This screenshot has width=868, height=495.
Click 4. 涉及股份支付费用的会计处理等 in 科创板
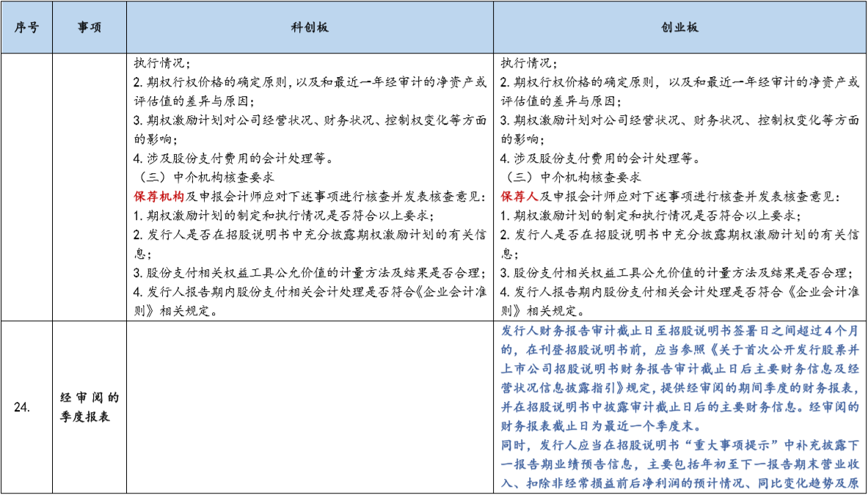pos(233,158)
